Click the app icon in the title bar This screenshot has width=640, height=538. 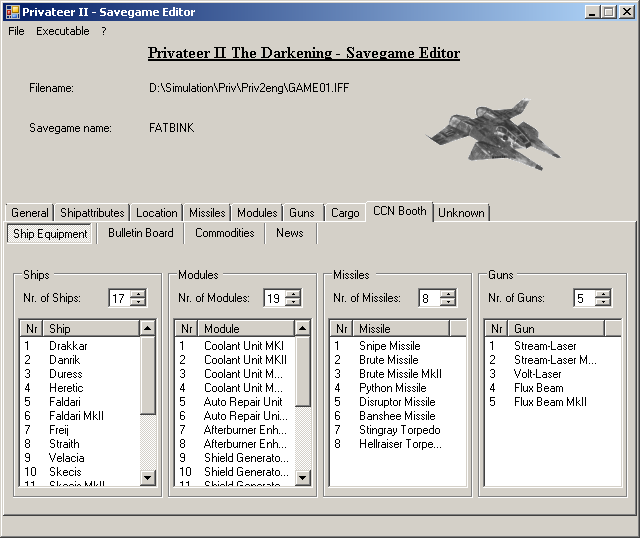point(11,12)
